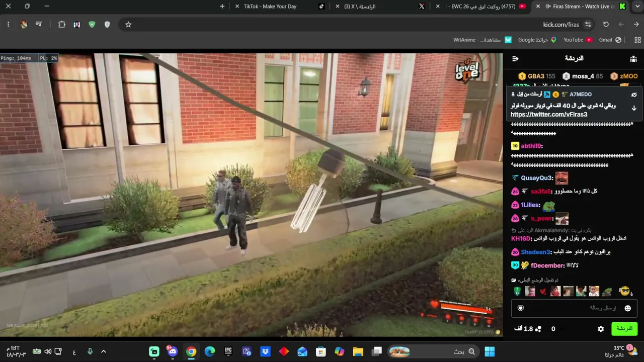Open Task View on the taskbar
Screen dimensions: 644x362
[x=377, y=351]
